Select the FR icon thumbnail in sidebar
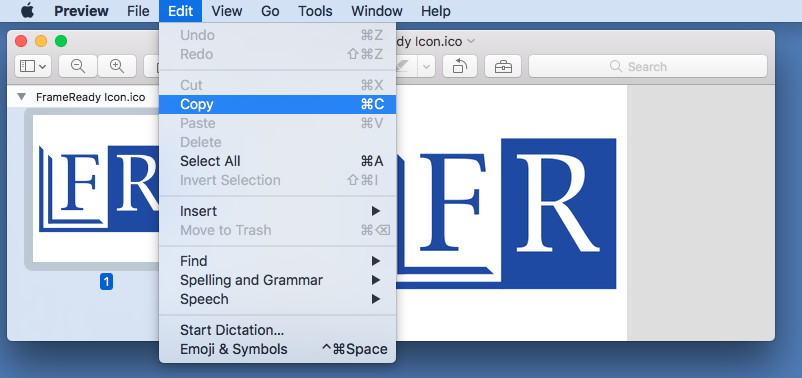 coord(96,189)
